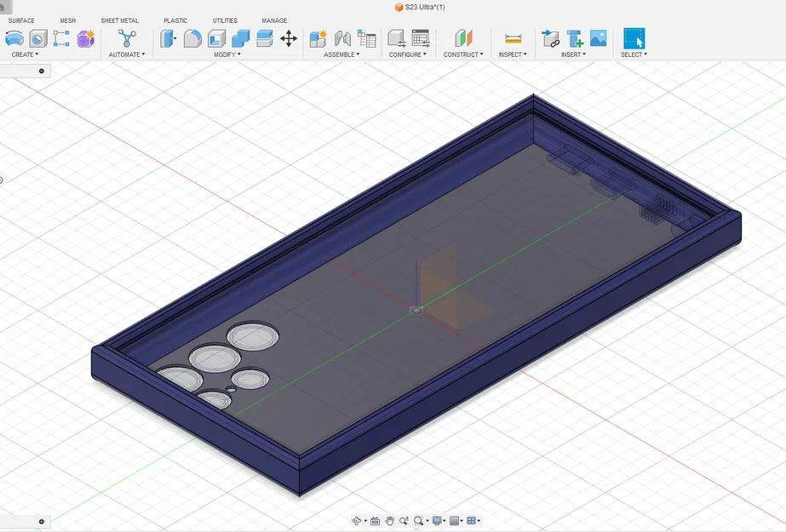
Task: Choose the Rectangular Pattern tool icon
Action: point(61,38)
